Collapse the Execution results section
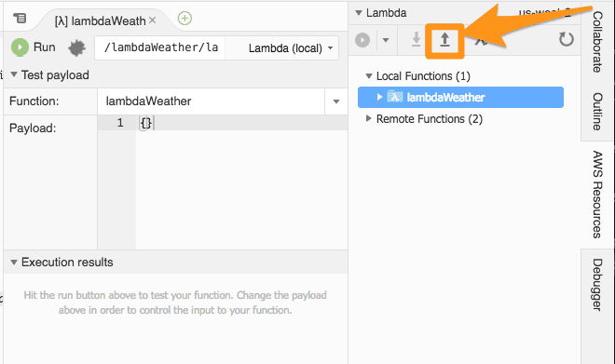Image resolution: width=615 pixels, height=364 pixels. click(14, 263)
